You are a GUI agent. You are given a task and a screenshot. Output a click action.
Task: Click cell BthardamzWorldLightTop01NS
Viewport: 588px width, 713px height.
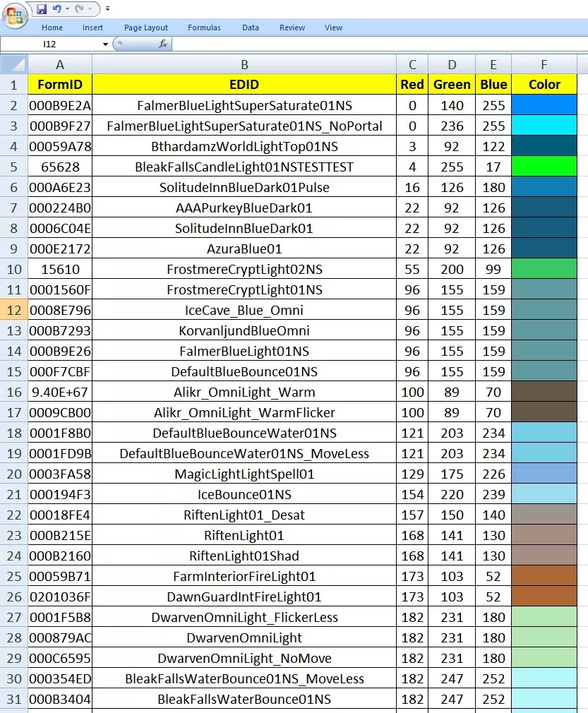pyautogui.click(x=244, y=146)
